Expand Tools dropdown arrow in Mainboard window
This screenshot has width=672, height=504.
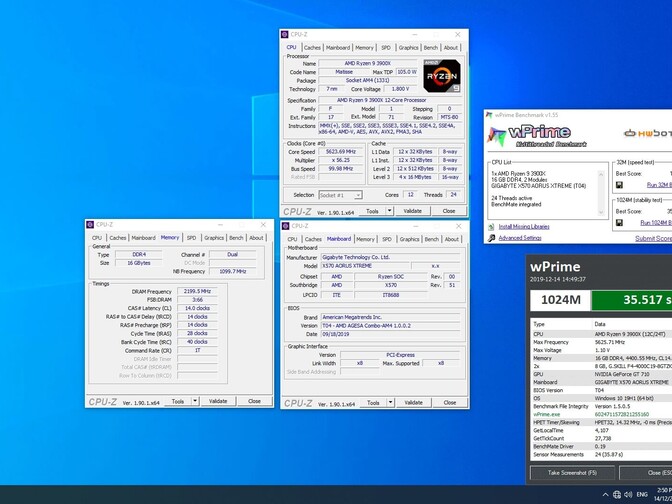coord(390,402)
